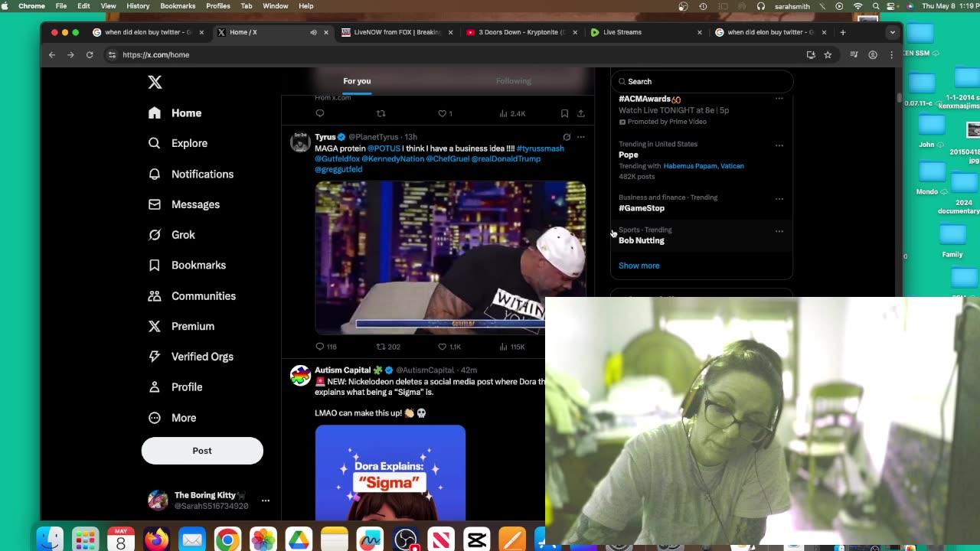Open Bookmarks in X sidebar
Screen dimensions: 980x551
(x=188, y=266)
